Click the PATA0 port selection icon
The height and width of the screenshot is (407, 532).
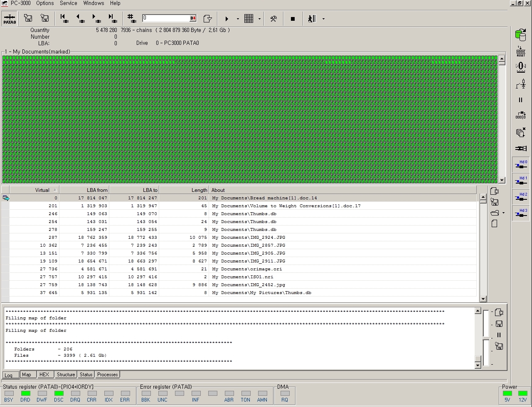point(10,19)
